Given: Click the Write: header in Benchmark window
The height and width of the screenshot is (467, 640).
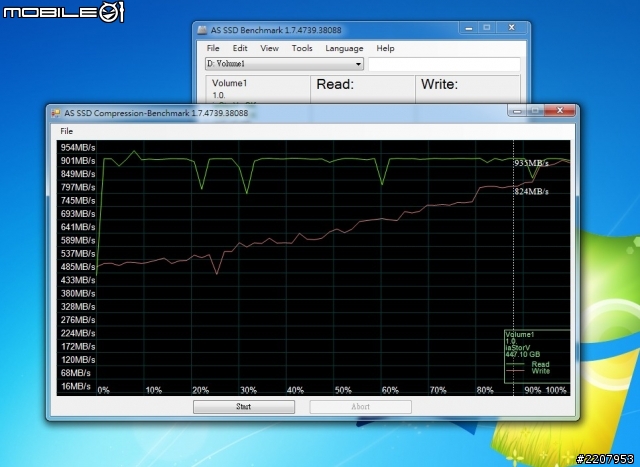Looking at the screenshot, I should [x=440, y=85].
